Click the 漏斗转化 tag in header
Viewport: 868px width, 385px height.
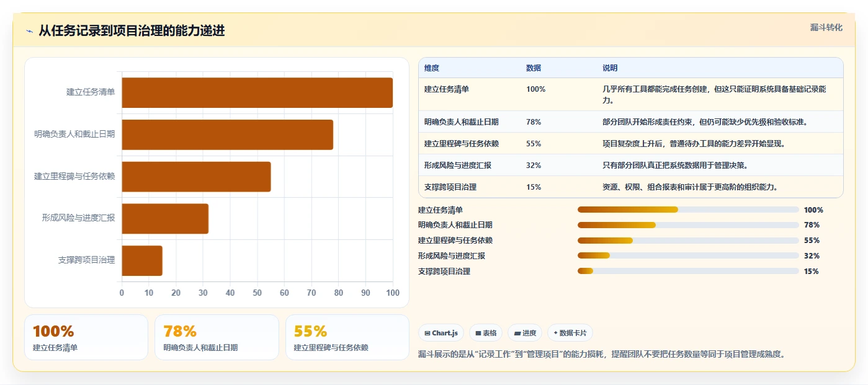tap(826, 27)
